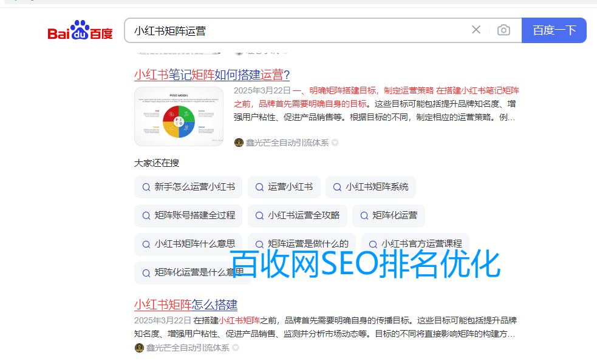597x364 pixels.
Task: Click the snippet text 在搭建小红书矩阵之前
Action: point(236,320)
